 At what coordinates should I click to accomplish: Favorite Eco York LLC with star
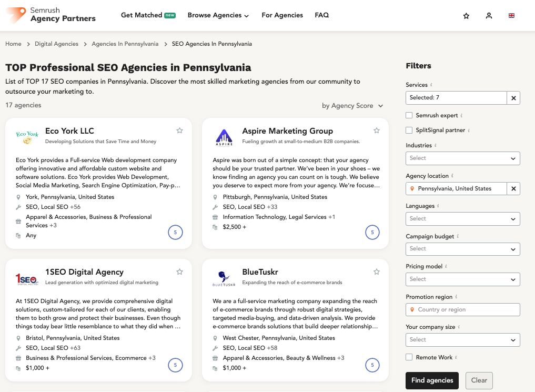click(179, 130)
